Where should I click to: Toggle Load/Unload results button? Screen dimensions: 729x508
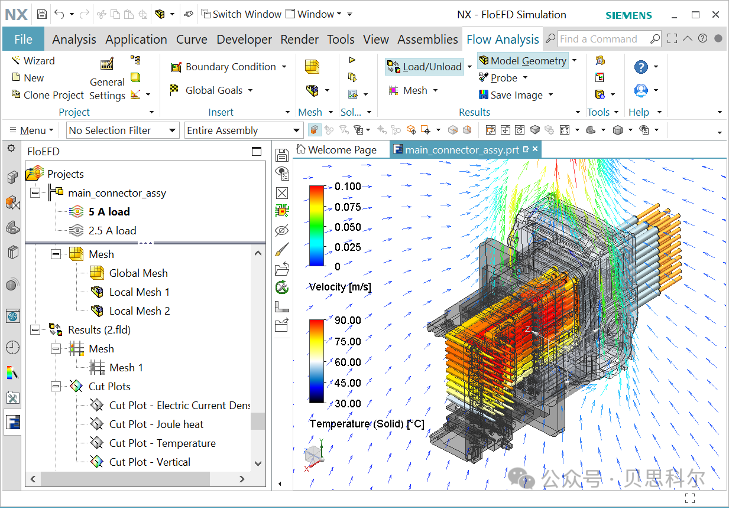[x=424, y=66]
